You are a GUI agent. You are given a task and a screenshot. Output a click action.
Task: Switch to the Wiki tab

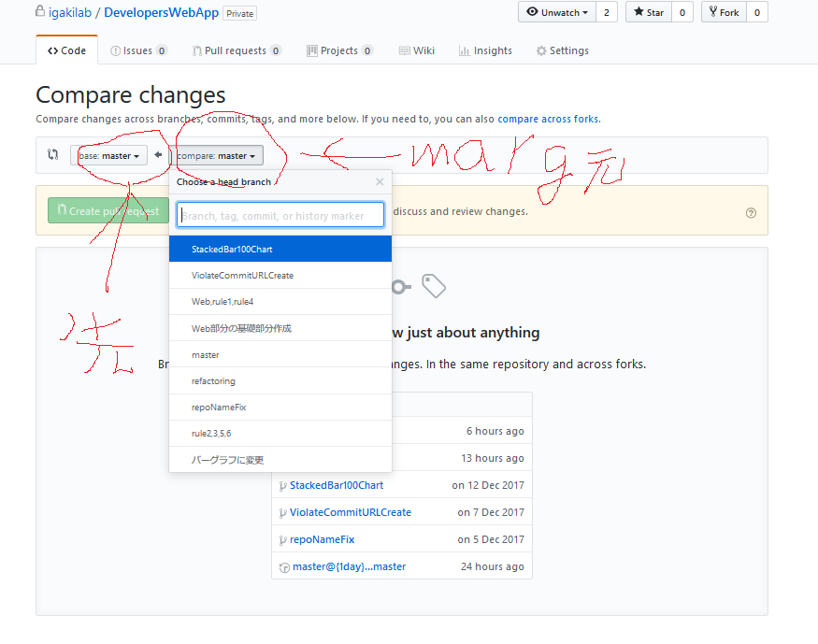click(417, 50)
